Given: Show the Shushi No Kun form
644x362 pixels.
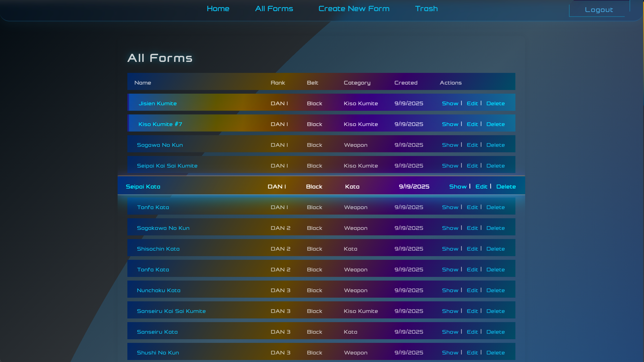Looking at the screenshot, I should point(450,352).
